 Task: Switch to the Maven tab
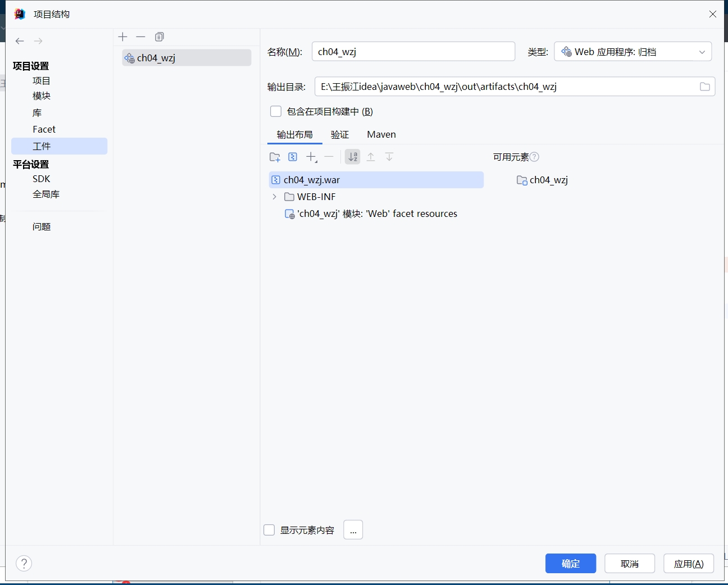[381, 134]
